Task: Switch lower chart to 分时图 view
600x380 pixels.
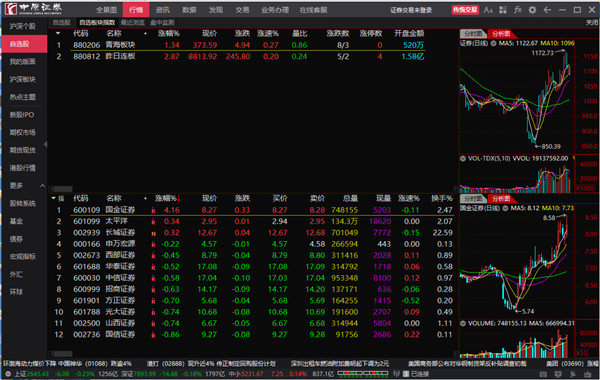Action: click(x=473, y=199)
